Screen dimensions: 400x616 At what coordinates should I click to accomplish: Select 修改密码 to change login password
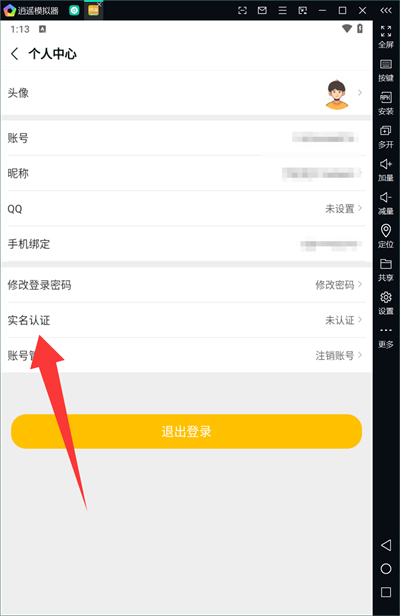point(335,285)
